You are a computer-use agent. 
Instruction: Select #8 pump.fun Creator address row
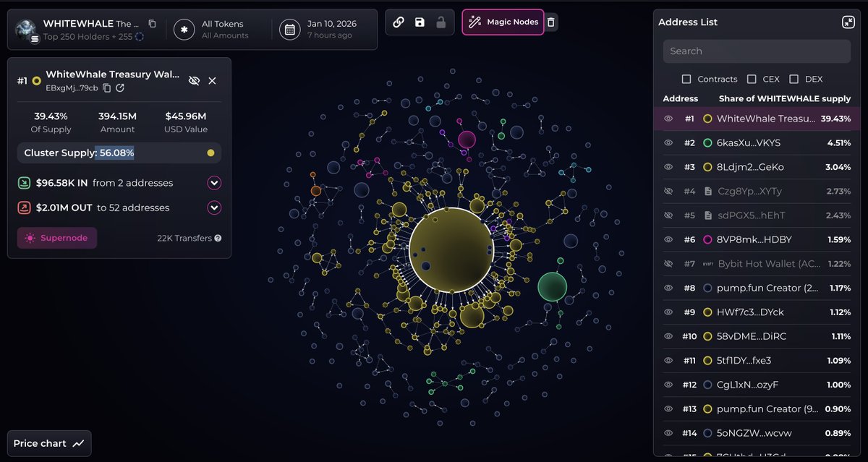tap(757, 288)
